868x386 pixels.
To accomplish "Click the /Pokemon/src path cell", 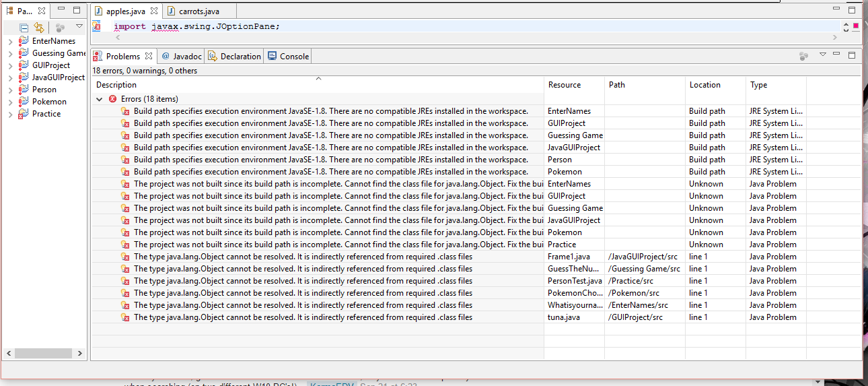I will pyautogui.click(x=645, y=293).
